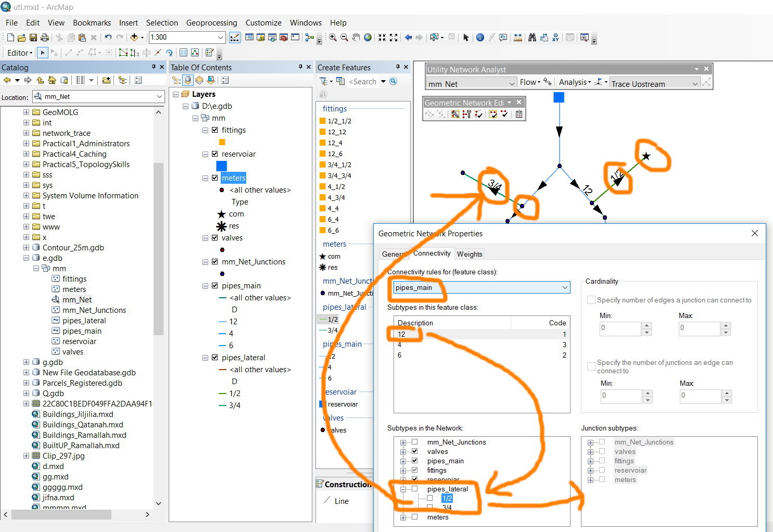773x532 pixels.
Task: Toggle the pipes_lateral layer checkbox in Table Of Contents
Action: coord(214,358)
